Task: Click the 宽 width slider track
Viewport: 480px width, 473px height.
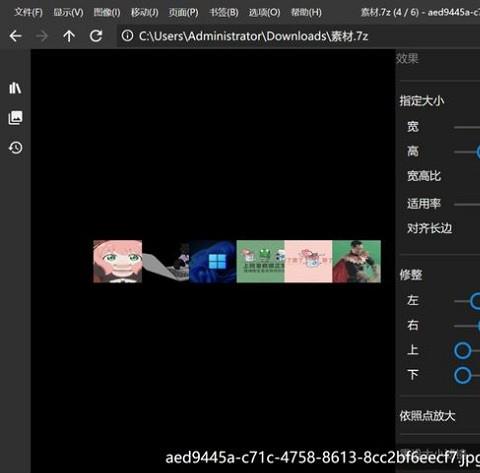Action: coord(467,127)
